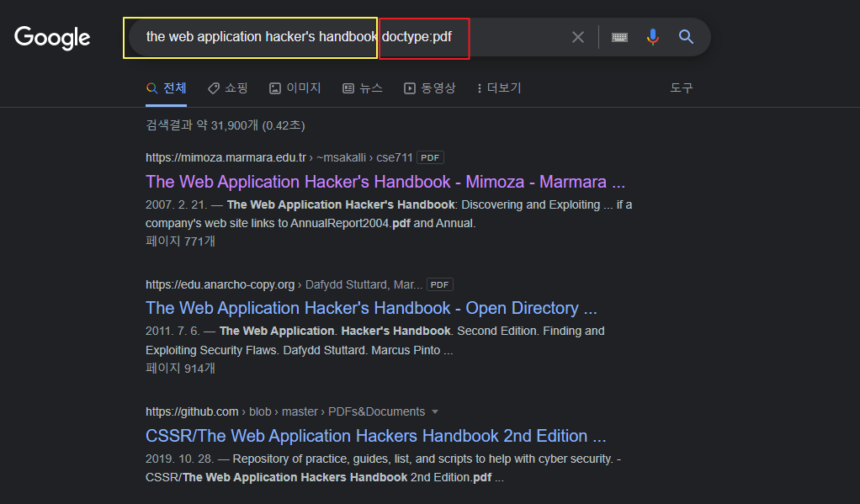
Task: Click the mimoza.marmara.edu.tr URL breadcrumb
Action: pos(279,158)
